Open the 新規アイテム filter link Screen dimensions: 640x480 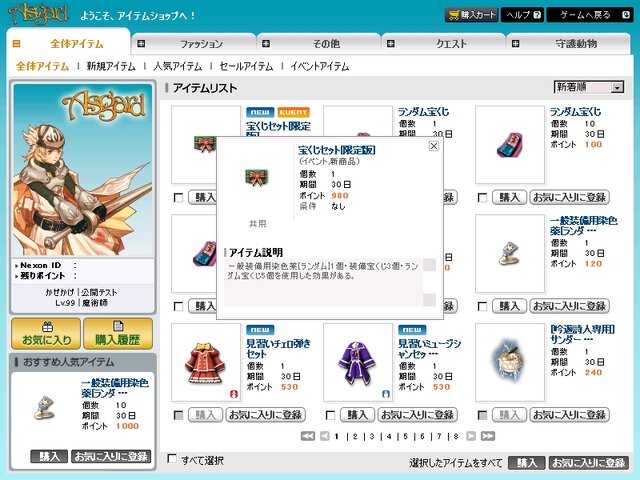(111, 66)
